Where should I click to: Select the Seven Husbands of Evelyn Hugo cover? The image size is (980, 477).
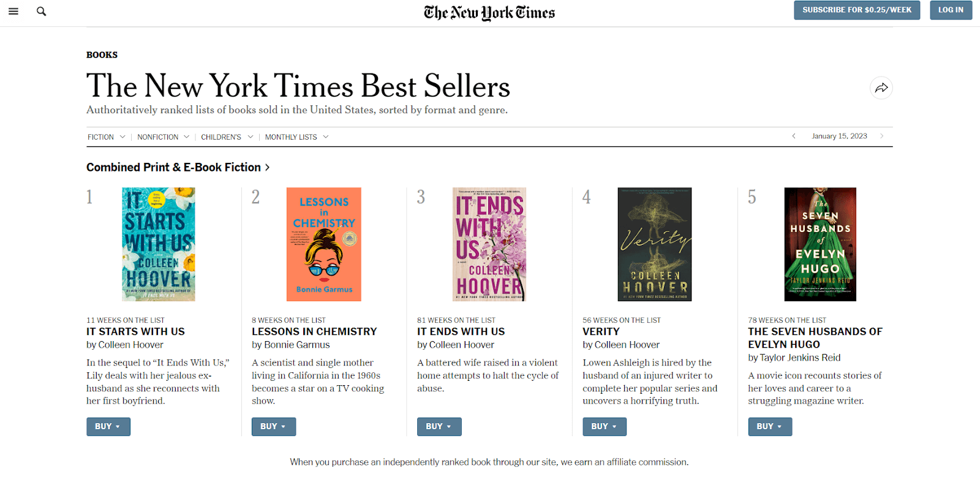pyautogui.click(x=820, y=244)
